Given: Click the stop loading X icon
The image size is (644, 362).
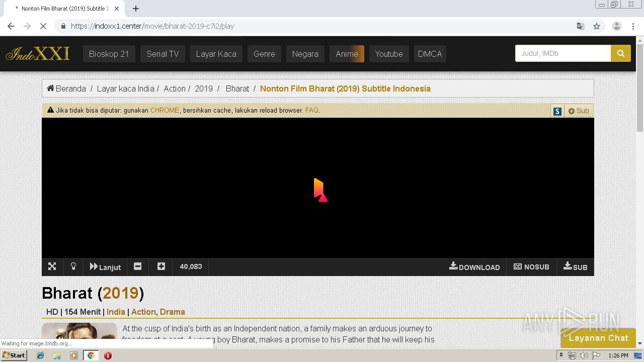Looking at the screenshot, I should pyautogui.click(x=43, y=26).
